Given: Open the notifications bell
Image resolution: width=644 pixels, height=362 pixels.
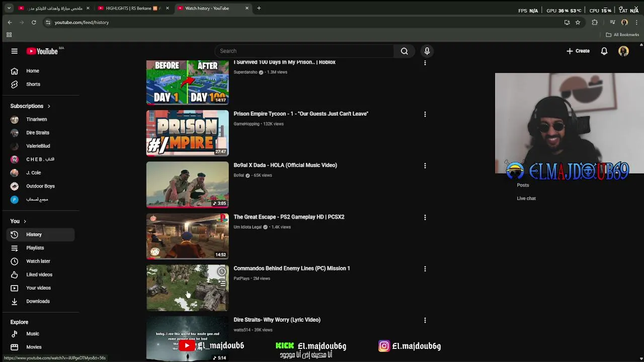Looking at the screenshot, I should click(604, 51).
